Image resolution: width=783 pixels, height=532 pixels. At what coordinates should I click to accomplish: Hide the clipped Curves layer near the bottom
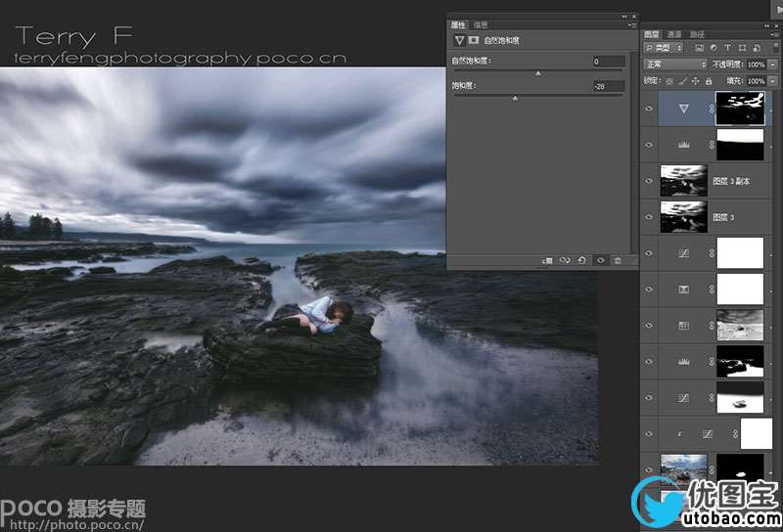coord(649,434)
